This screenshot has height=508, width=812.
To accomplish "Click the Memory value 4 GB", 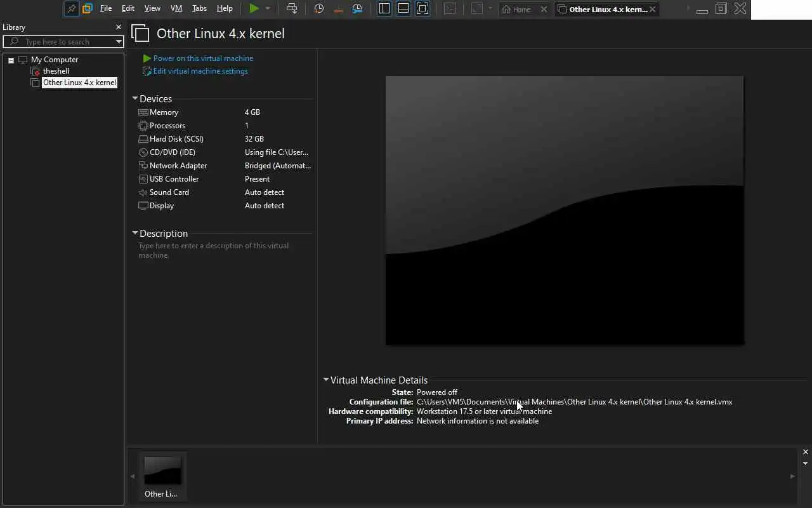I will coord(252,112).
